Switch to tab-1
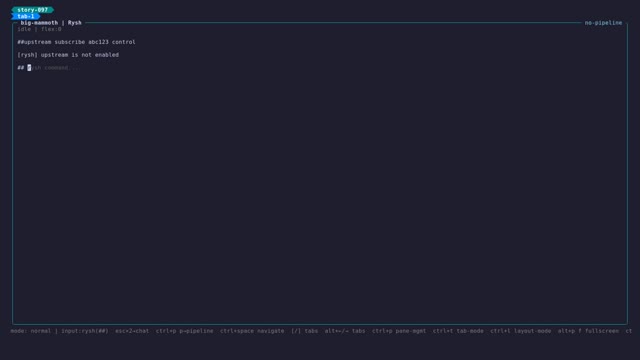The image size is (640, 360). 26,16
